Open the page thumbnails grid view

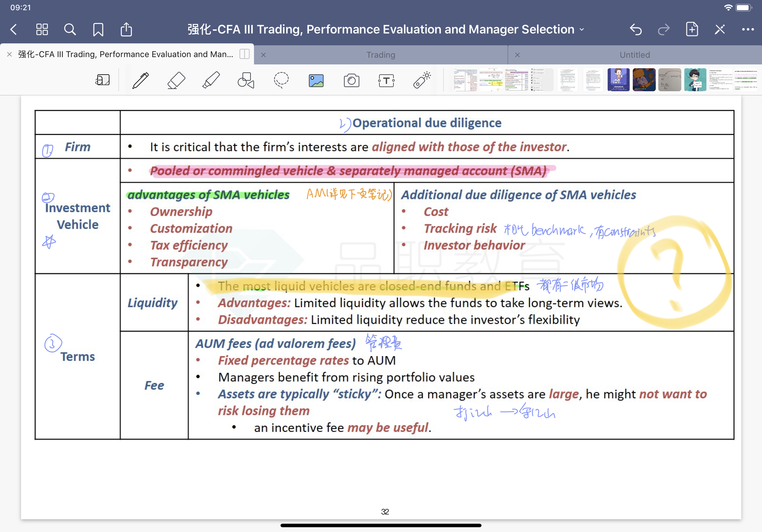[x=42, y=30]
